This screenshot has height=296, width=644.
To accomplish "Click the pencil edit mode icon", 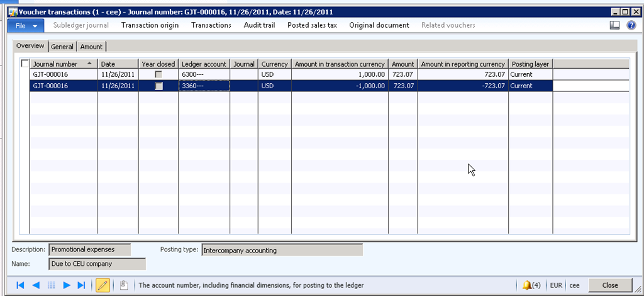I will pos(103,285).
